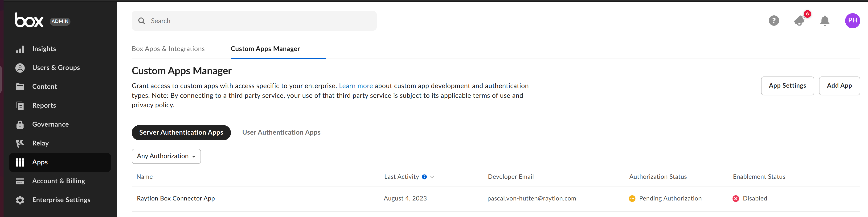The height and width of the screenshot is (217, 868).
Task: Open the notifications bell icon
Action: point(825,21)
